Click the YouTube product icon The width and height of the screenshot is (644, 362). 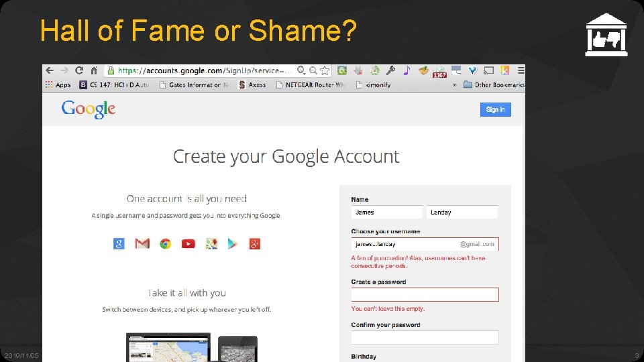click(189, 244)
